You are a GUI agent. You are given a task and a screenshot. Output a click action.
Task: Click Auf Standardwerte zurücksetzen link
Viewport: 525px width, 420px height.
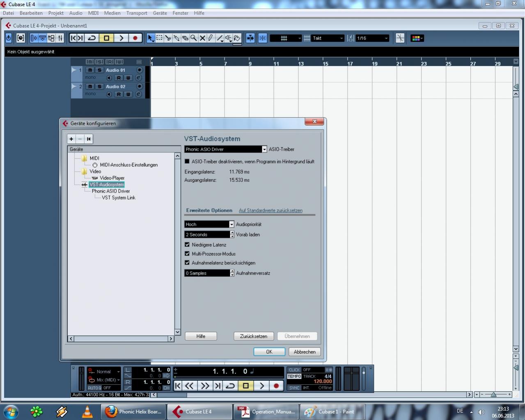pos(271,211)
